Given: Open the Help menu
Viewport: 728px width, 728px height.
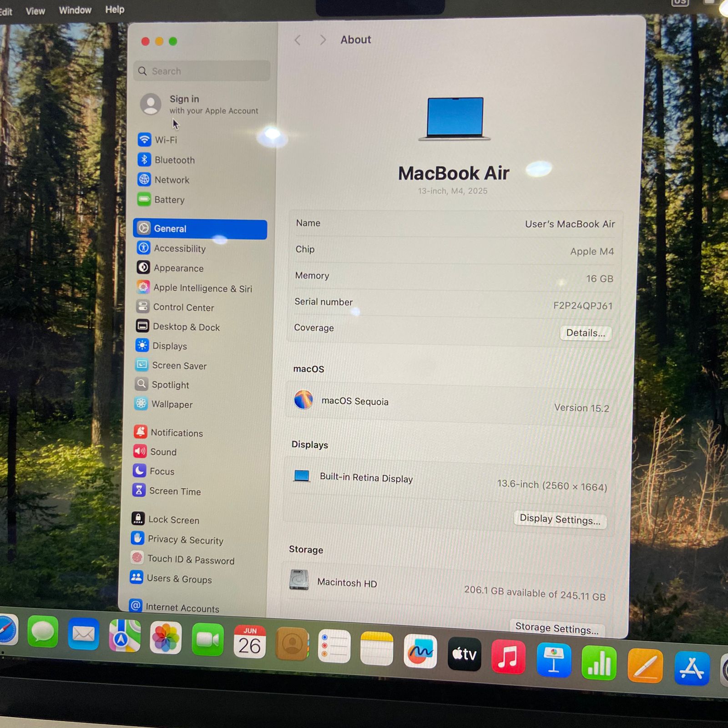Looking at the screenshot, I should (x=115, y=10).
